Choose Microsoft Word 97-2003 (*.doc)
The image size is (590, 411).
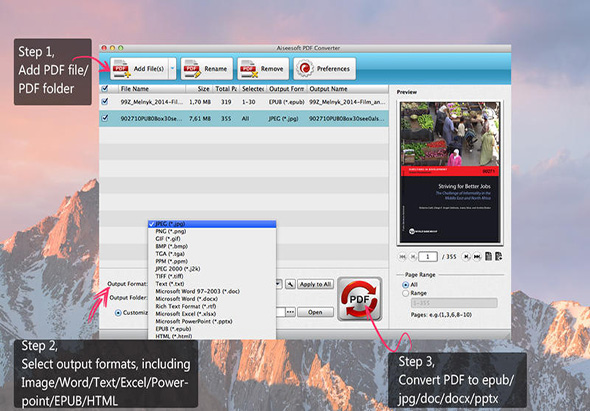[212, 292]
